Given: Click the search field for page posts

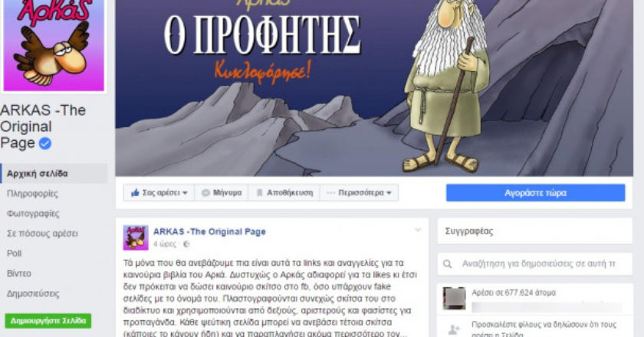Looking at the screenshot, I should click(x=535, y=263).
